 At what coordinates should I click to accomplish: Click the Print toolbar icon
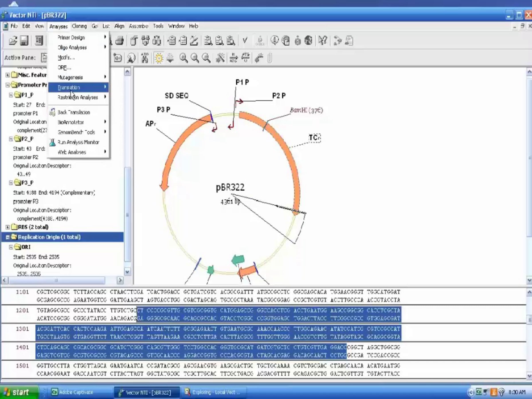tap(119, 40)
